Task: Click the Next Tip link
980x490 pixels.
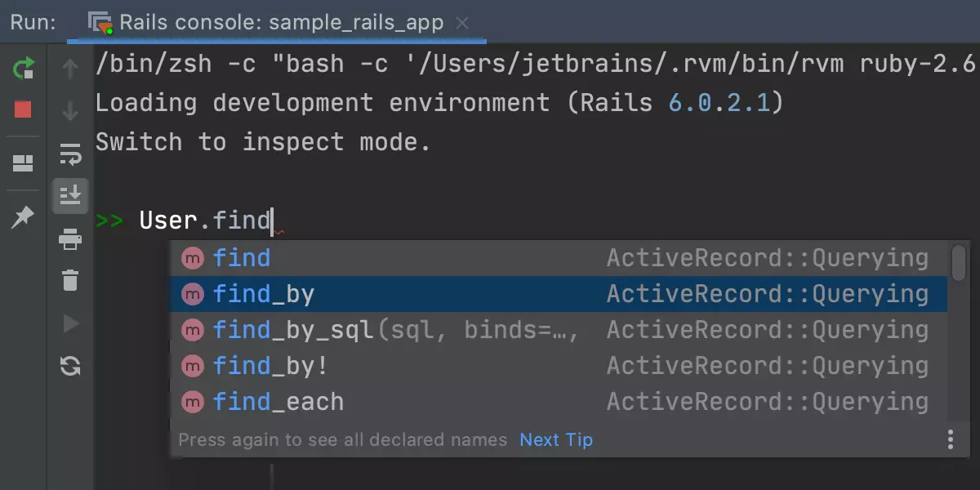Action: tap(556, 439)
